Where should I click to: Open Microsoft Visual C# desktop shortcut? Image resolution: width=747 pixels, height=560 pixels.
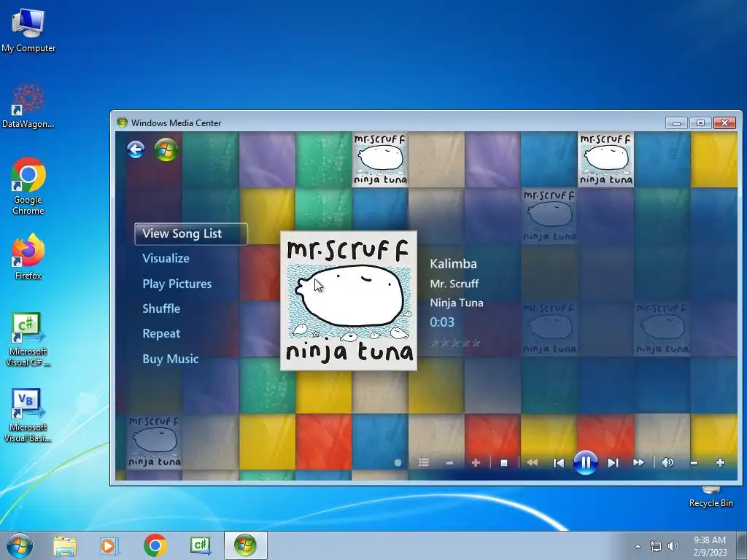[28, 339]
